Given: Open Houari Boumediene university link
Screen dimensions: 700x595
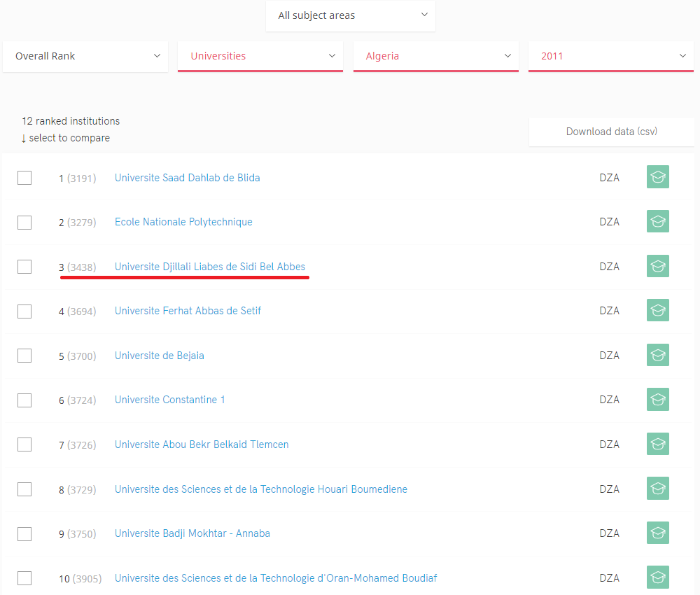Looking at the screenshot, I should (261, 489).
